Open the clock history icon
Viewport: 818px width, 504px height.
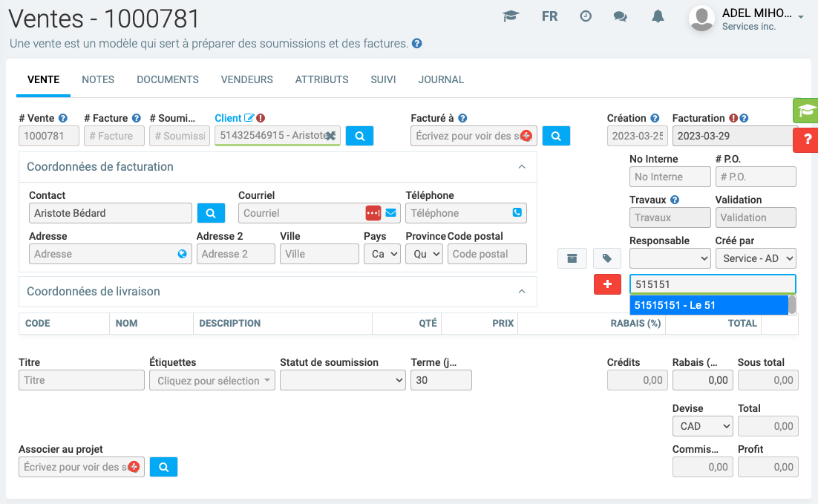[x=586, y=16]
